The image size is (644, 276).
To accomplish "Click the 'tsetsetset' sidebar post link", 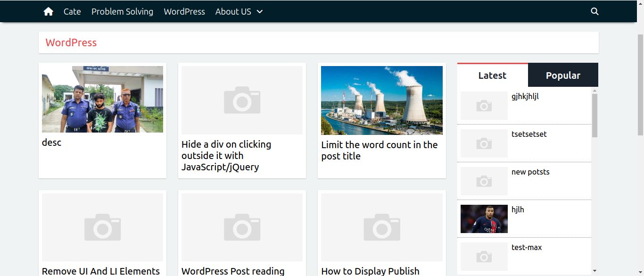I will click(x=529, y=134).
